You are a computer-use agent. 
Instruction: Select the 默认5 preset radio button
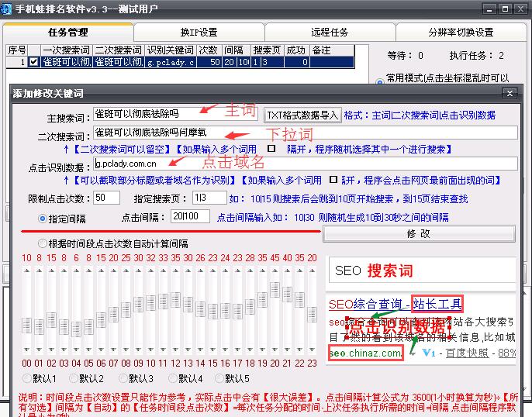(x=219, y=379)
